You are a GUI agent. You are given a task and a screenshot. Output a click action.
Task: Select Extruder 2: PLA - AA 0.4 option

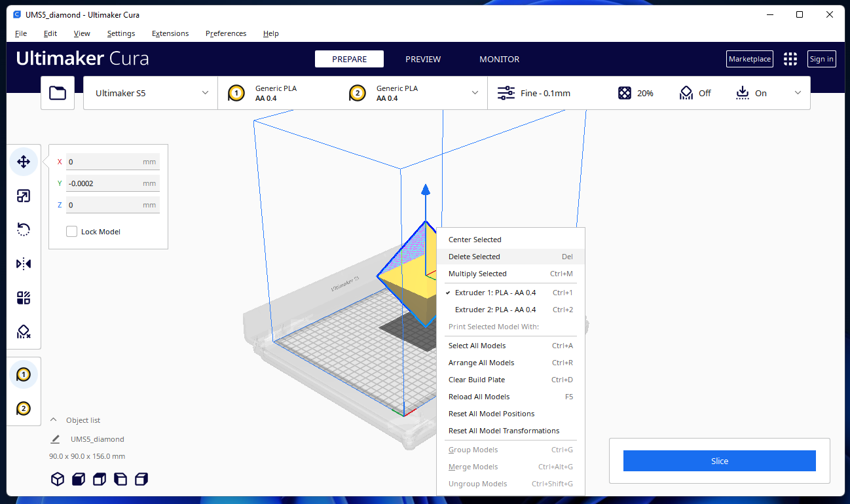click(x=511, y=310)
